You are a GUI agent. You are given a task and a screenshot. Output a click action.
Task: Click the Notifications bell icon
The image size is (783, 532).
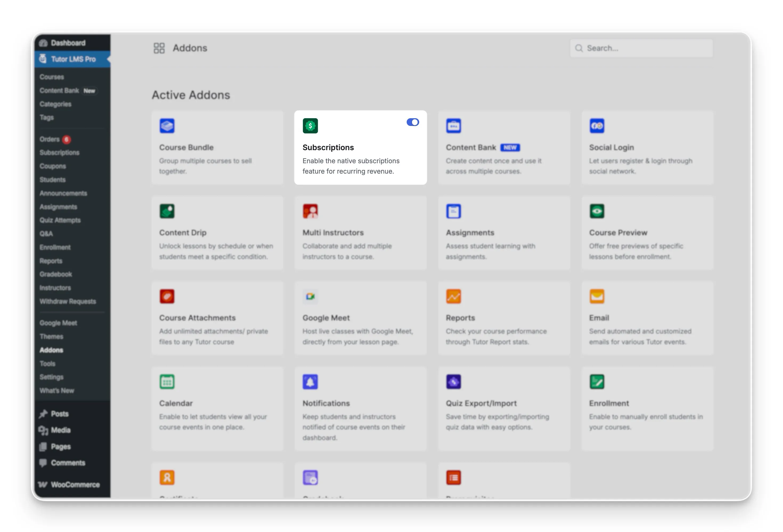pyautogui.click(x=310, y=382)
